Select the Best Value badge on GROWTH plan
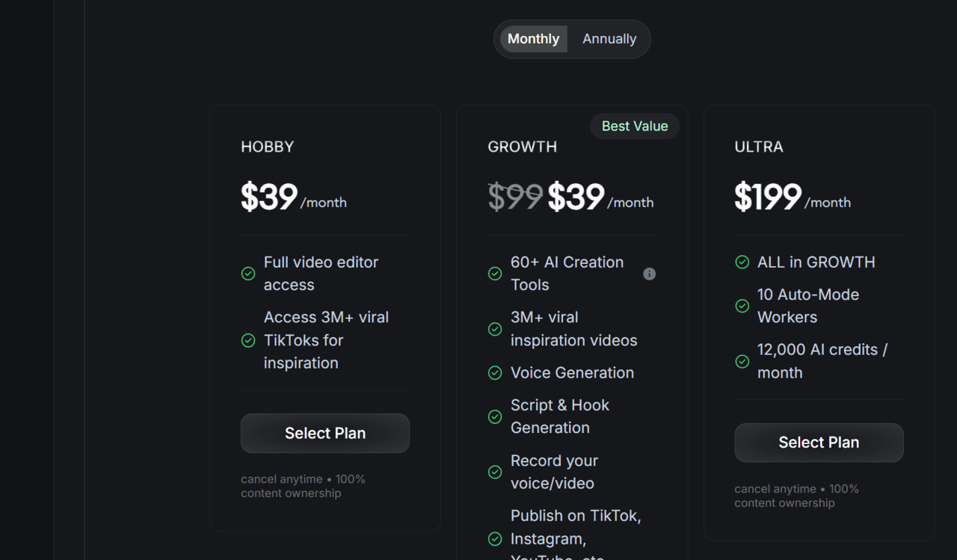The image size is (957, 560). tap(635, 126)
